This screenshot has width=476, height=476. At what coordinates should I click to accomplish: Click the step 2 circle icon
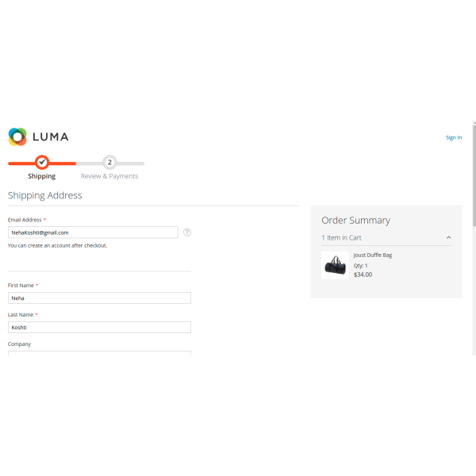[109, 162]
